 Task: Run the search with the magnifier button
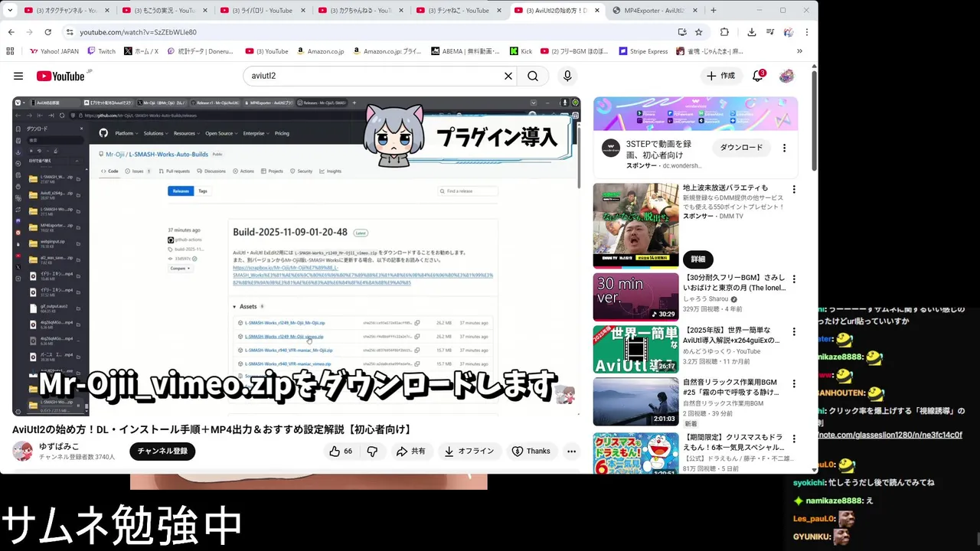click(533, 76)
